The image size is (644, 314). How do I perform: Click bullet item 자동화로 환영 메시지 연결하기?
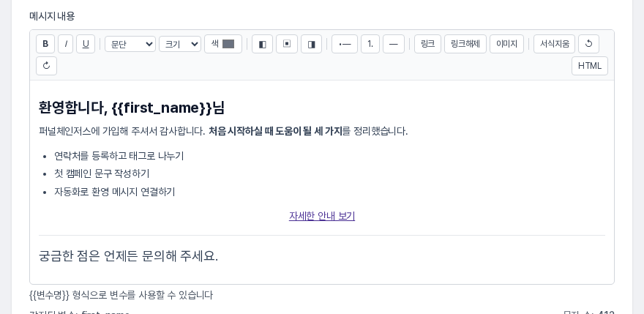pyautogui.click(x=115, y=192)
